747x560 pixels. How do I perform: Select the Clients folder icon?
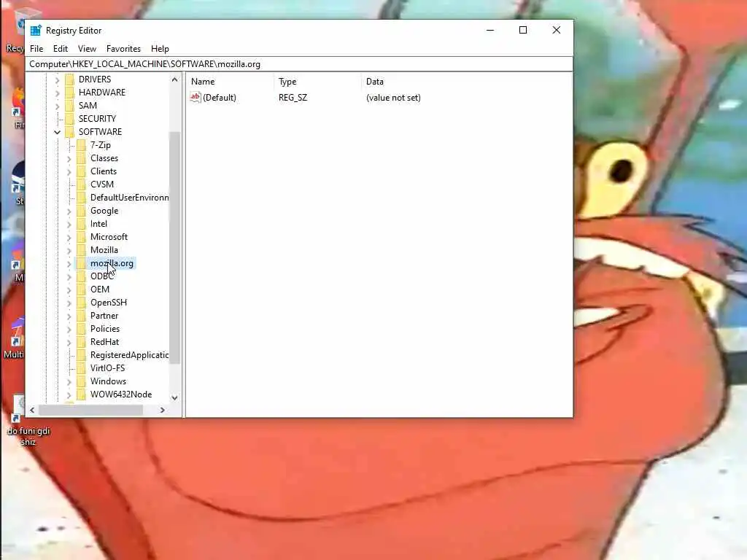[82, 171]
